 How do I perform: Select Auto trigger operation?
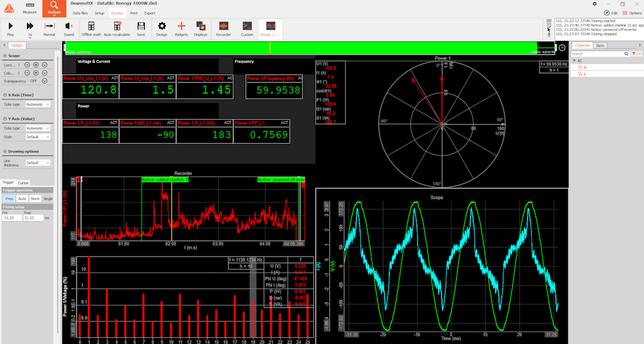coord(22,199)
